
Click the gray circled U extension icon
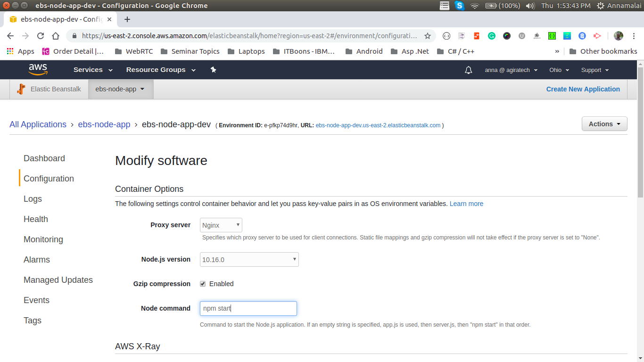point(522,36)
